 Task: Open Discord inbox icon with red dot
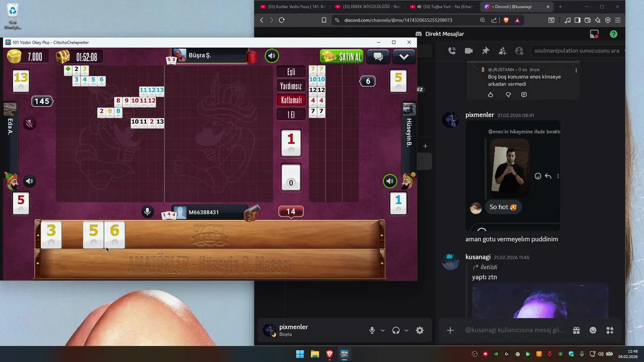[x=594, y=34]
